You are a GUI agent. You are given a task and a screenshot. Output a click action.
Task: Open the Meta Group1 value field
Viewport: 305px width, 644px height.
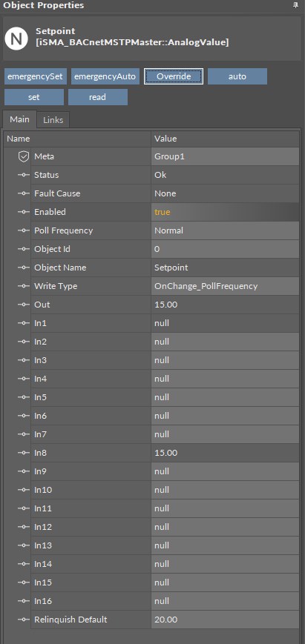pyautogui.click(x=225, y=156)
